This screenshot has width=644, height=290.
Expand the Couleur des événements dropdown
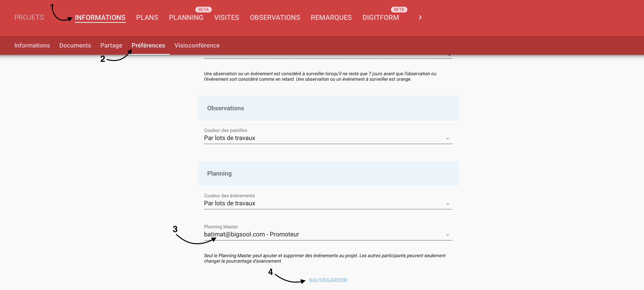[328, 203]
